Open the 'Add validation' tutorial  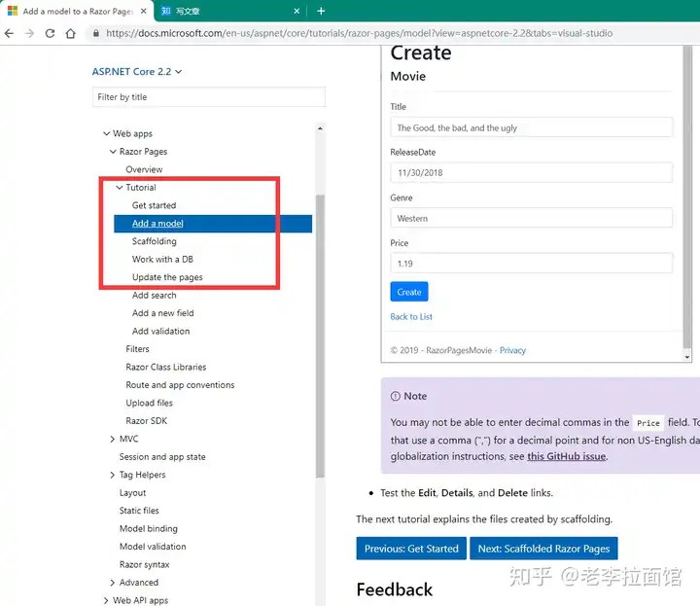160,331
